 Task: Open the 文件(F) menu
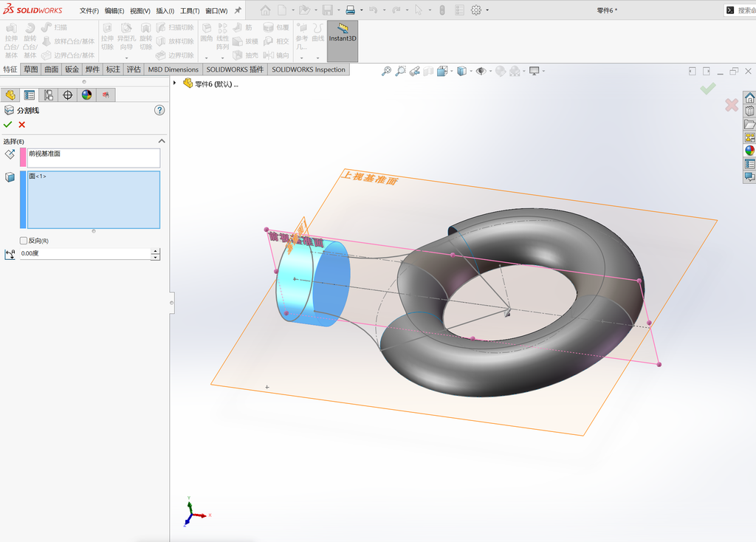click(x=89, y=10)
